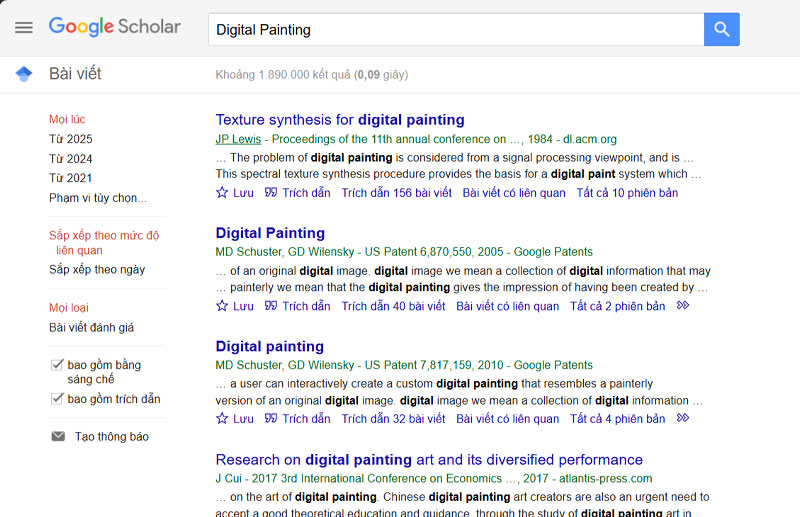Screen dimensions: 800x517
Task: Open Texture synthesis for digital painting article
Action: click(x=340, y=120)
